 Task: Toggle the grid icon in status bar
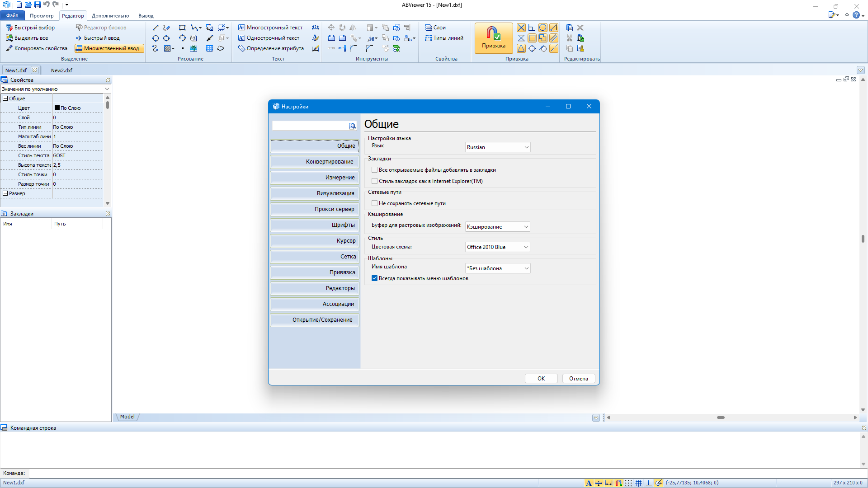[638, 483]
